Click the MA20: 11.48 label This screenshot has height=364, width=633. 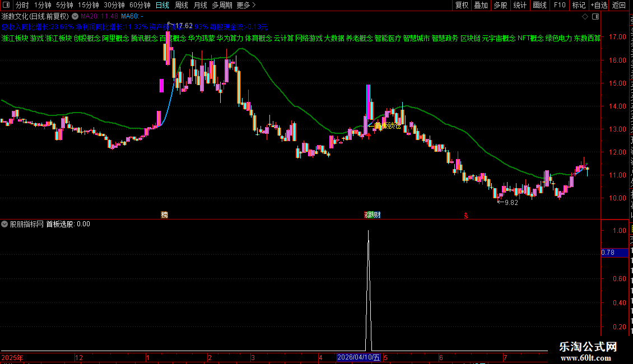[99, 16]
